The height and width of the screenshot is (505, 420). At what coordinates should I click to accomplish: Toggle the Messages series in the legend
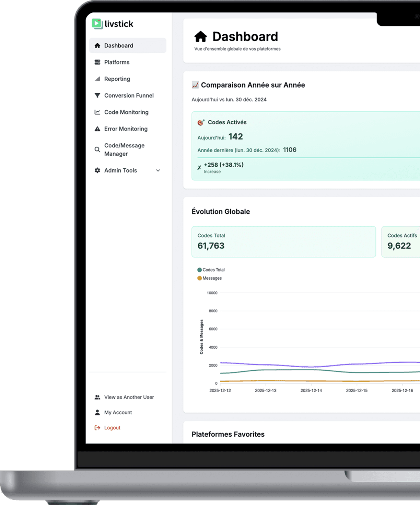tap(209, 278)
